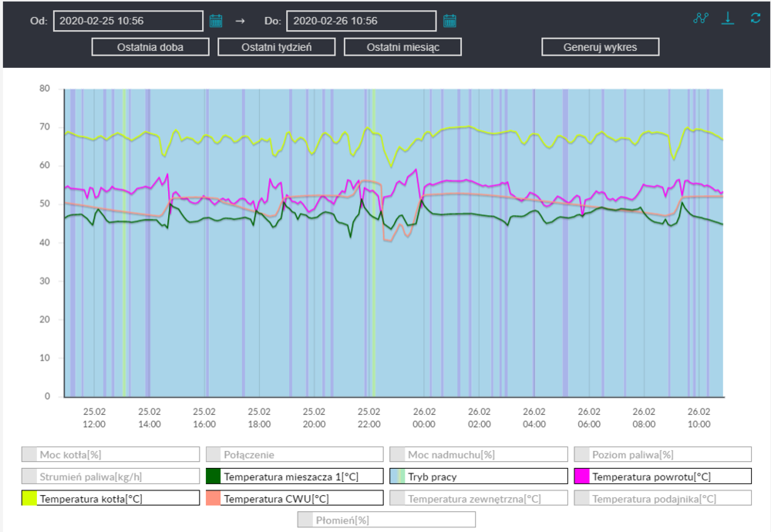The height and width of the screenshot is (532, 771).
Task: Open the 'Od' start date calendar
Action: (216, 21)
